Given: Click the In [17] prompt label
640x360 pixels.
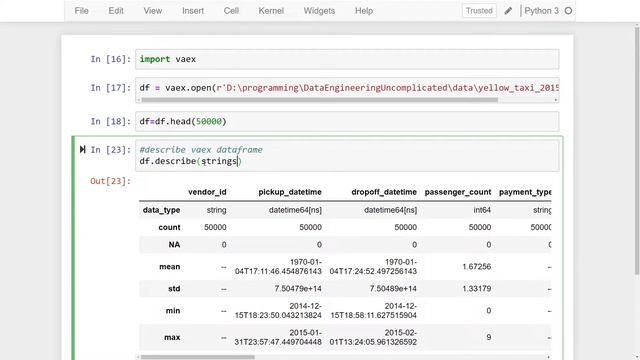Looking at the screenshot, I should tap(111, 88).
